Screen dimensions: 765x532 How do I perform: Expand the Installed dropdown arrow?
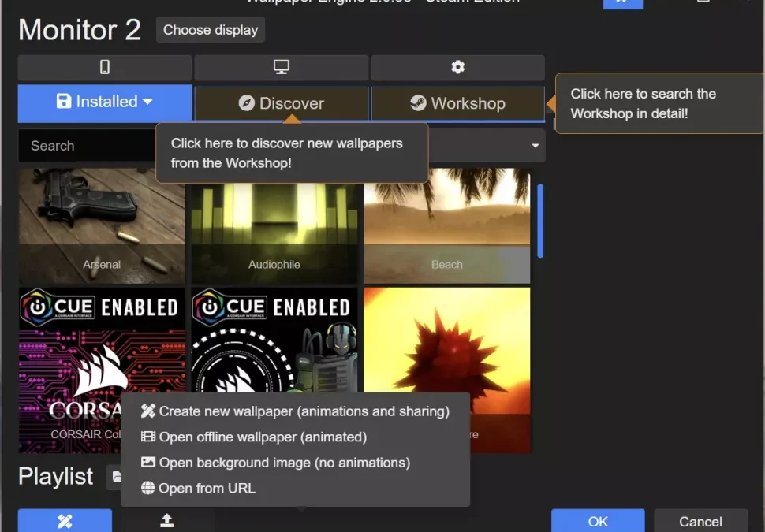147,102
